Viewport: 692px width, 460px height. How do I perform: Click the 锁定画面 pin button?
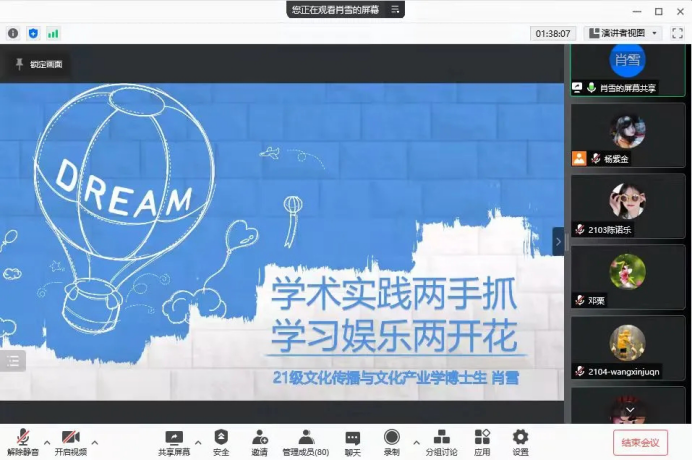click(39, 64)
